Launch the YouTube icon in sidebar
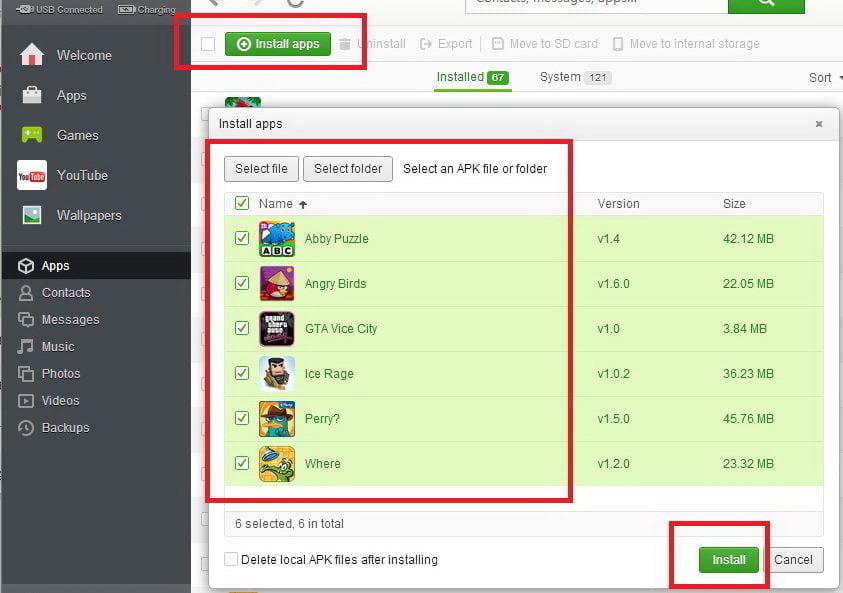The width and height of the screenshot is (843, 593). point(32,175)
